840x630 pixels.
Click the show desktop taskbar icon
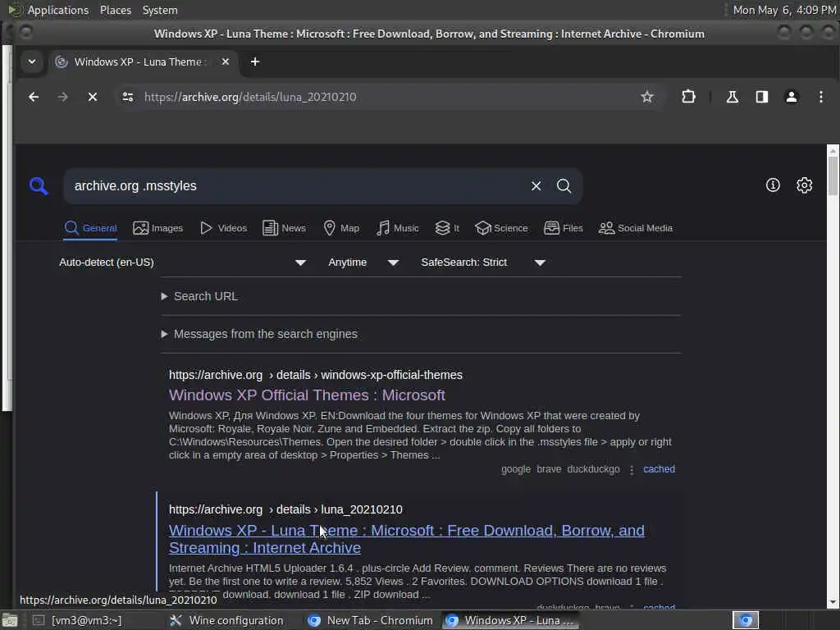point(10,621)
